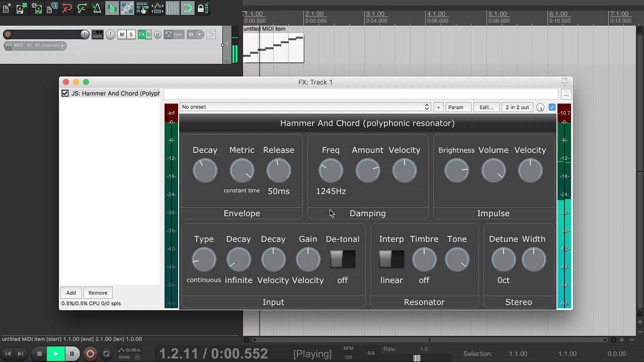Toggle the plugin bypass checkbox top right
The height and width of the screenshot is (362, 644).
click(x=552, y=107)
